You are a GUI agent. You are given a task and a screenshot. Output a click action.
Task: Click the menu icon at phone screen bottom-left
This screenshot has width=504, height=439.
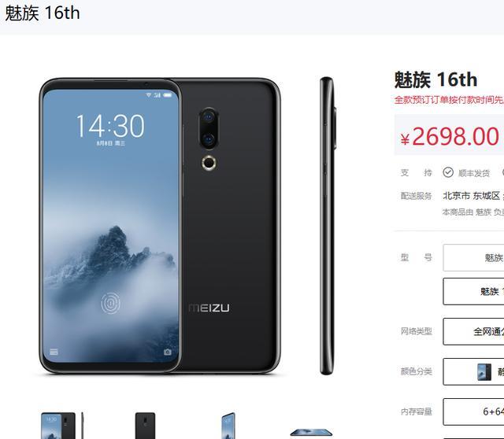54,352
